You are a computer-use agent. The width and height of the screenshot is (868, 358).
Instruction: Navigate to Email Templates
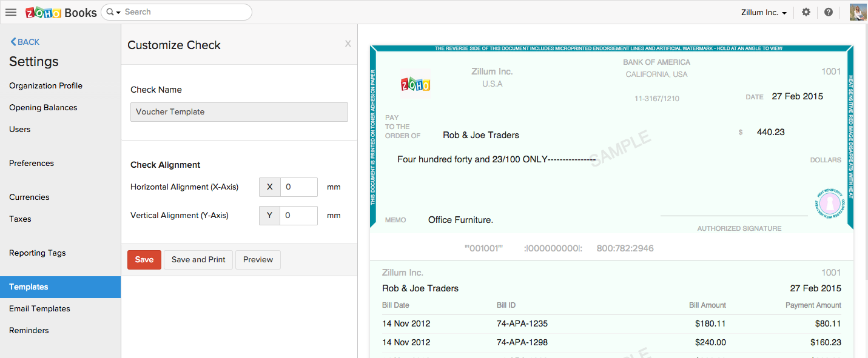39,308
